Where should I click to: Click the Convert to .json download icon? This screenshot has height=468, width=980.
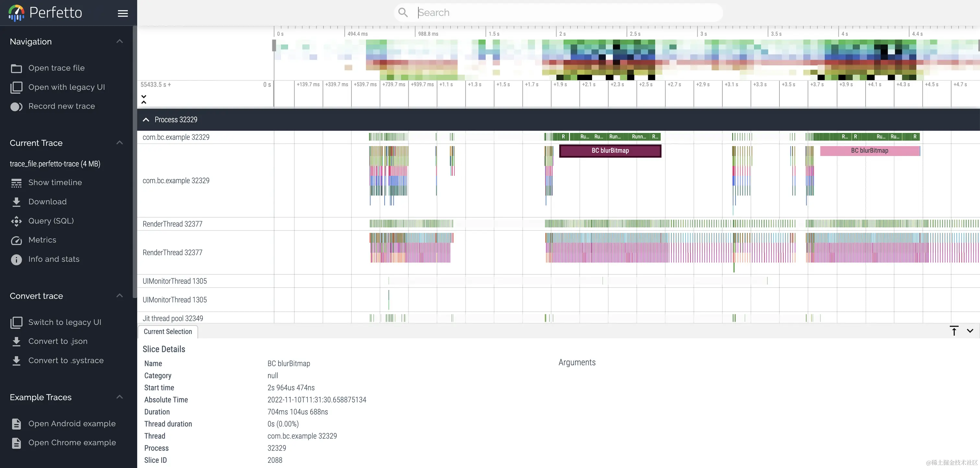(x=16, y=342)
